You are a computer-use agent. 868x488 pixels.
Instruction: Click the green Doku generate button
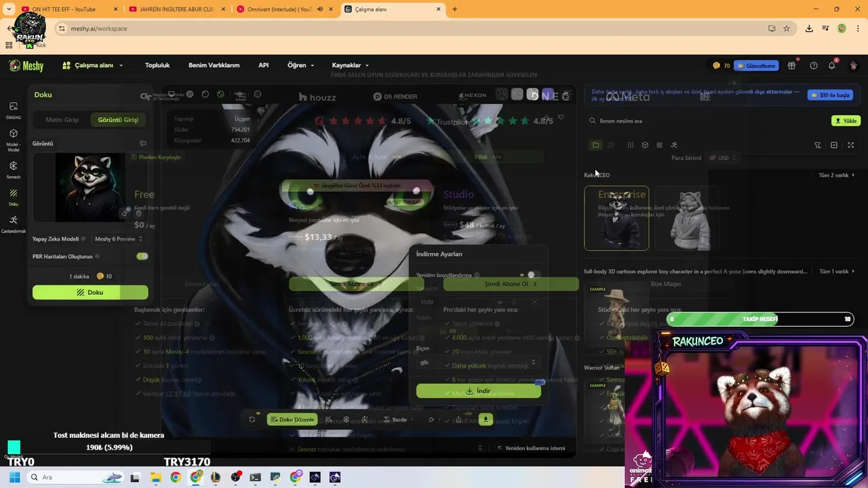click(90, 292)
